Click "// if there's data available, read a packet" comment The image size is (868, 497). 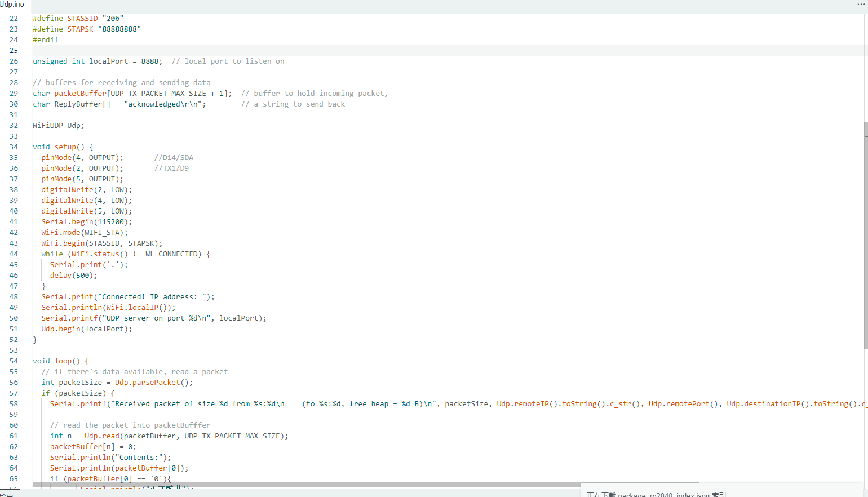pos(135,372)
